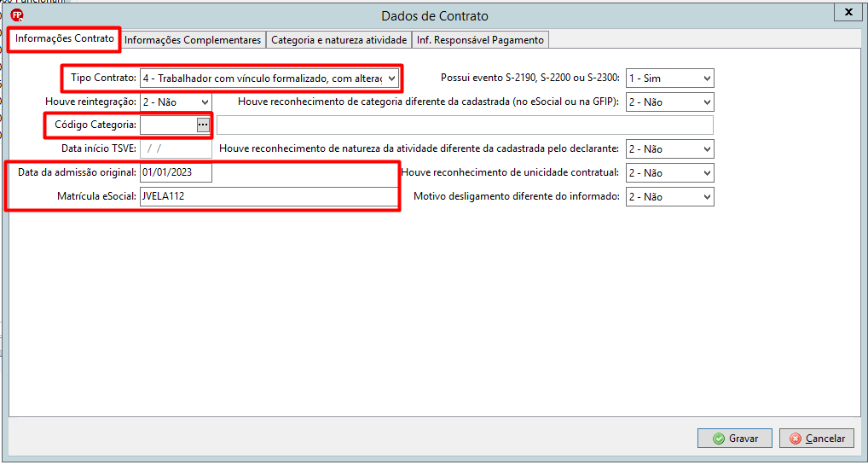
Task: Click the category description text field
Action: click(x=465, y=125)
